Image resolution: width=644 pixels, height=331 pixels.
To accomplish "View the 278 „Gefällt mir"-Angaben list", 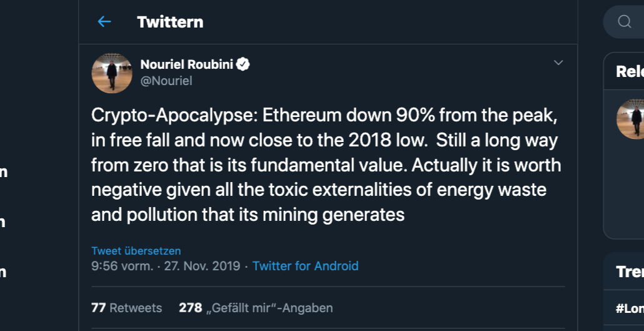I will click(x=256, y=308).
